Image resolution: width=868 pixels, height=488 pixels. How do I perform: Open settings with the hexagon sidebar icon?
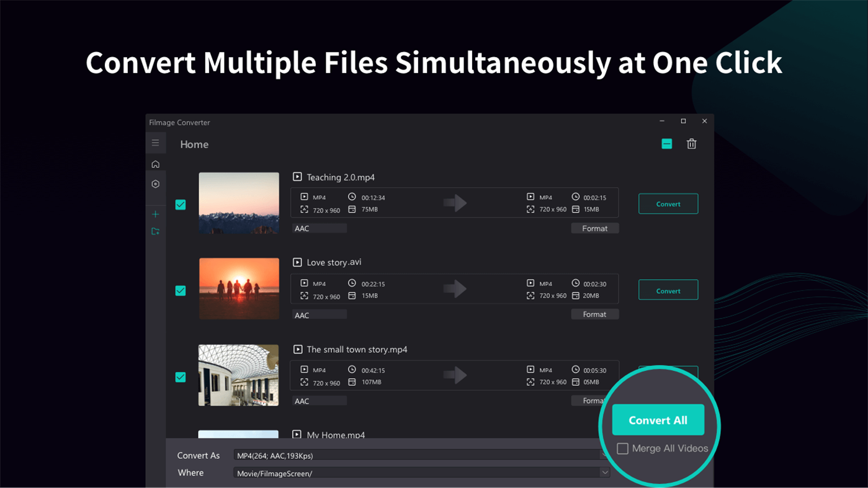point(156,184)
